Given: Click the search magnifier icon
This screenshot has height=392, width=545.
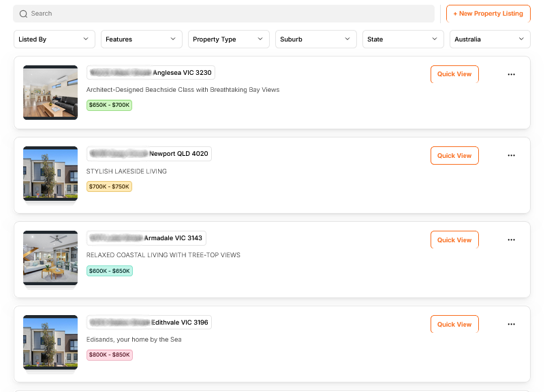Looking at the screenshot, I should (24, 14).
